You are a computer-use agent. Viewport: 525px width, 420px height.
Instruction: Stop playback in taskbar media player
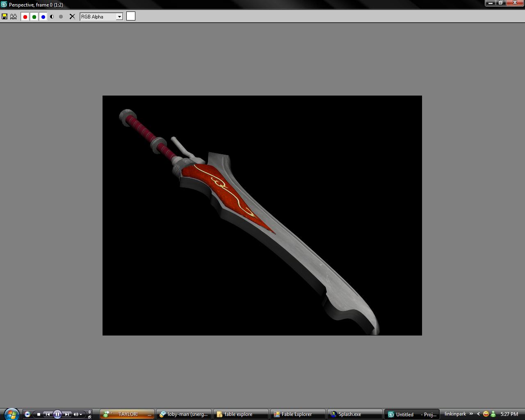pyautogui.click(x=39, y=414)
